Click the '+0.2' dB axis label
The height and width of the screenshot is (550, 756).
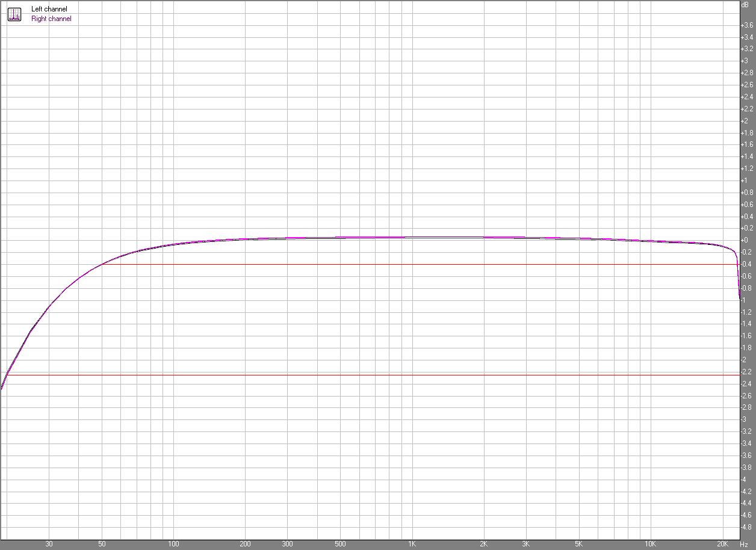(x=746, y=228)
